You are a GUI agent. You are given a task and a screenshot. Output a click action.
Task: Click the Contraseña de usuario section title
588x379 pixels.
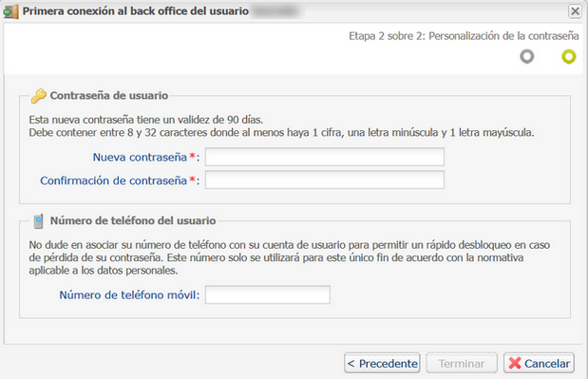tap(109, 96)
